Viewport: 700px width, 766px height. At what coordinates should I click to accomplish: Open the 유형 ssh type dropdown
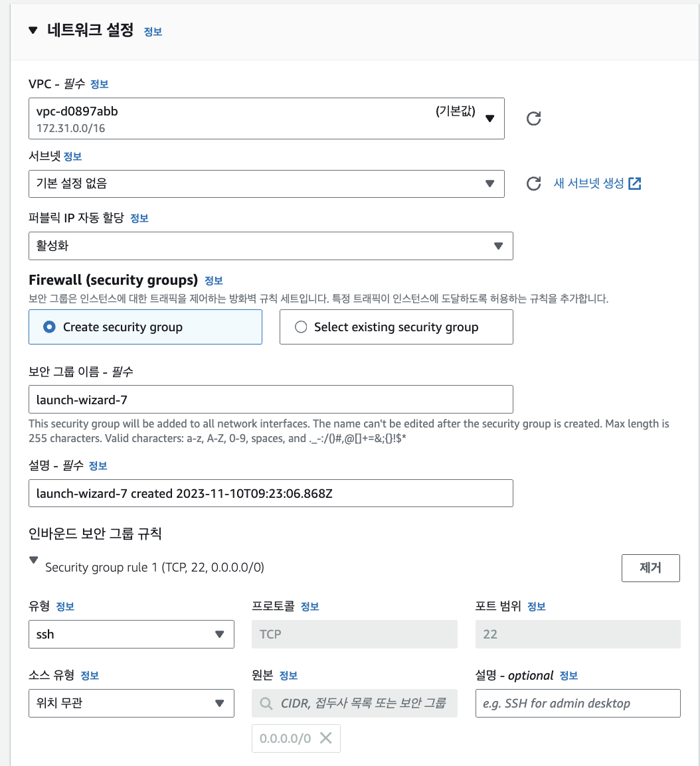(131, 634)
